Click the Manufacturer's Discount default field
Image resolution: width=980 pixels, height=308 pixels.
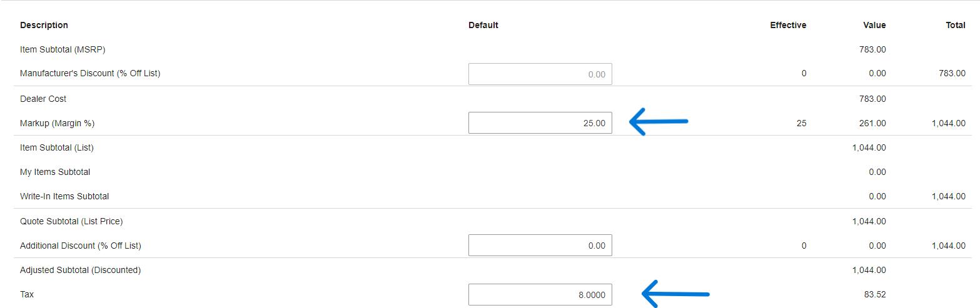pos(540,74)
